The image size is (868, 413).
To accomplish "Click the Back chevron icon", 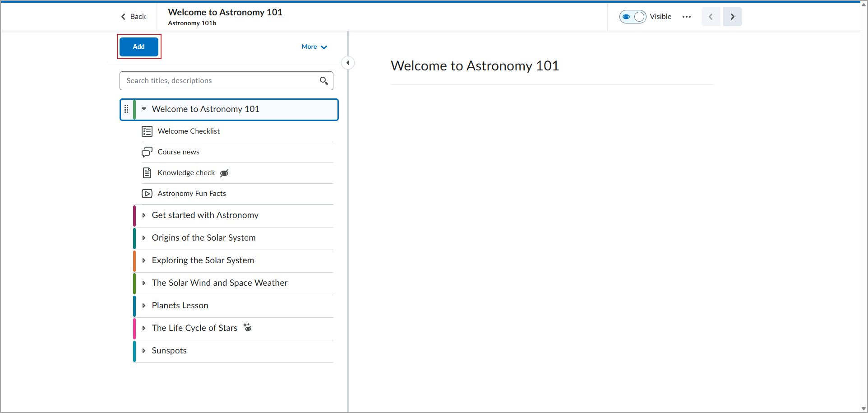I will point(123,17).
